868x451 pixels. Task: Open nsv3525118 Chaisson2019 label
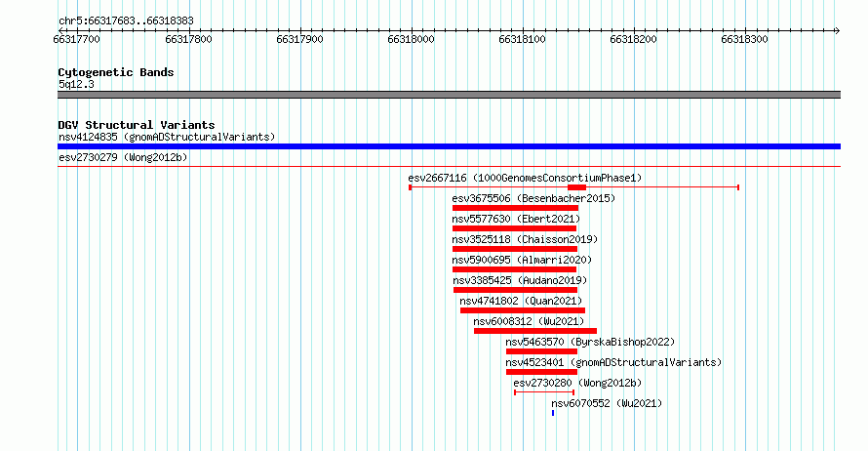tap(525, 239)
